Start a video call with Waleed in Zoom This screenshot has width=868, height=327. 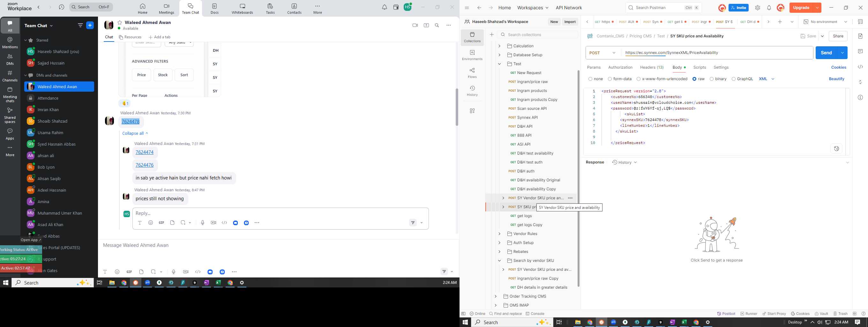coord(415,25)
